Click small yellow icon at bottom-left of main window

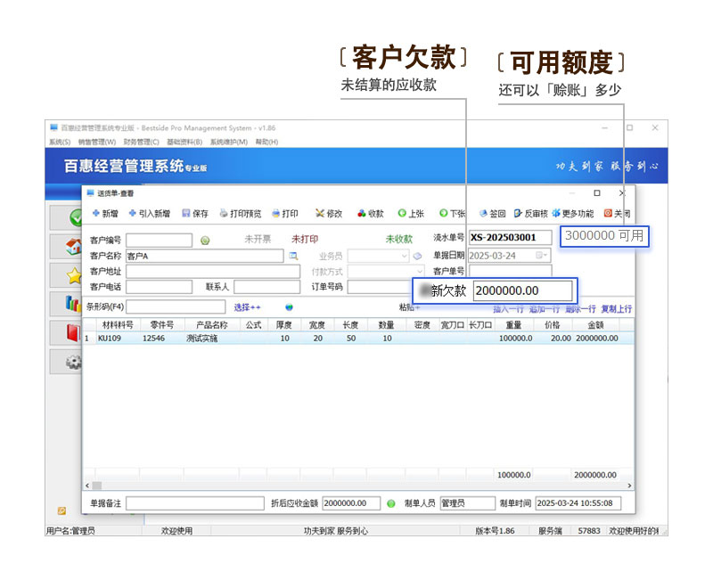[x=61, y=510]
